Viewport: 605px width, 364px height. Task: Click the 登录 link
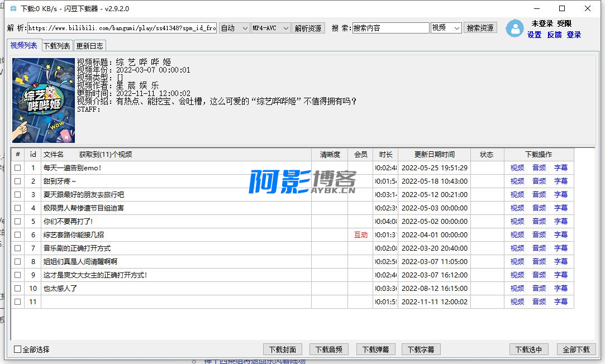tap(574, 35)
